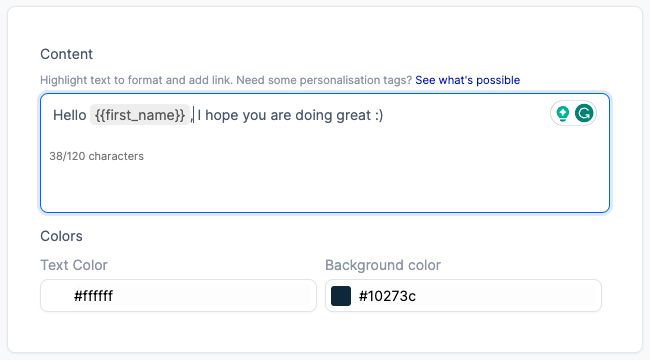Open the "See what's possible" link
This screenshot has height=360, width=650.
coord(467,80)
